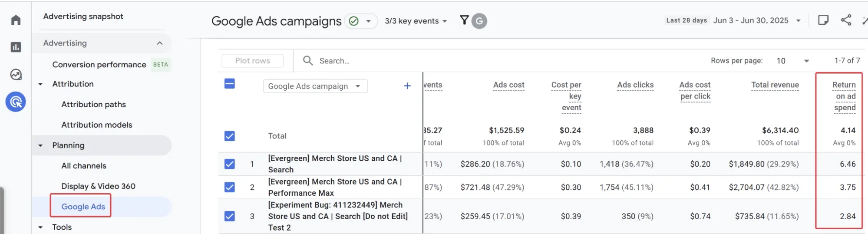Collapse the Attribution tree arrow
The width and height of the screenshot is (868, 234).
coord(40,84)
